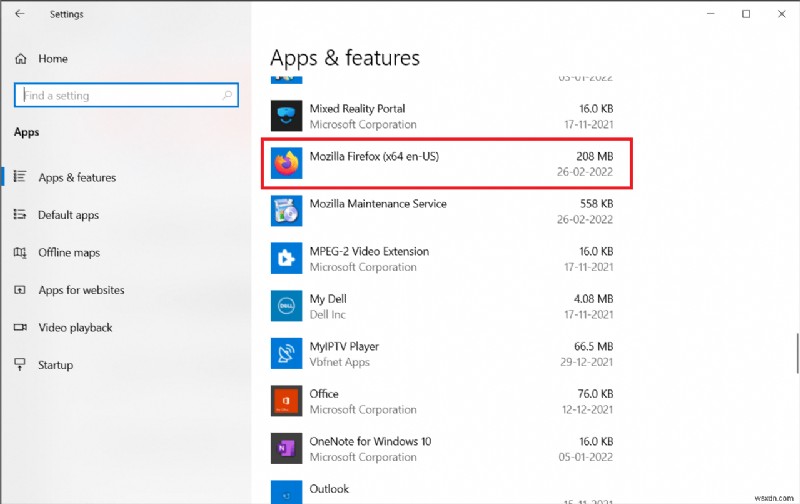Select Mozilla Maintenance Service name

click(x=378, y=204)
